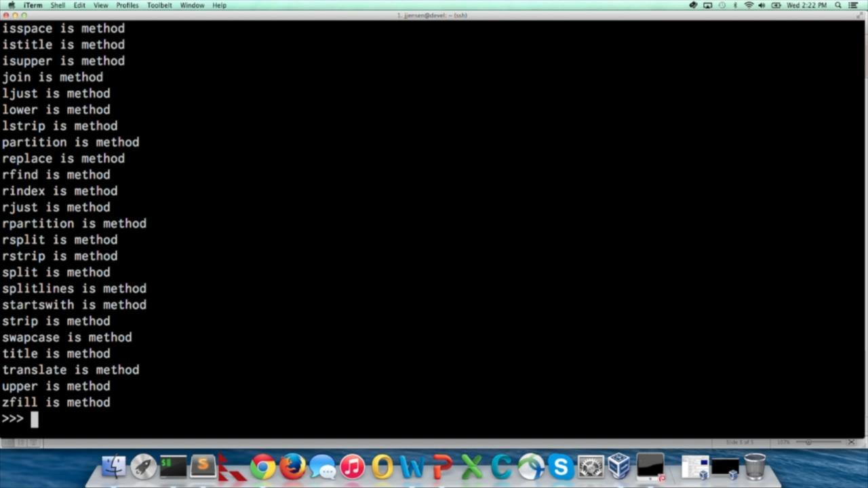Open the iTerm application menu

(x=33, y=5)
